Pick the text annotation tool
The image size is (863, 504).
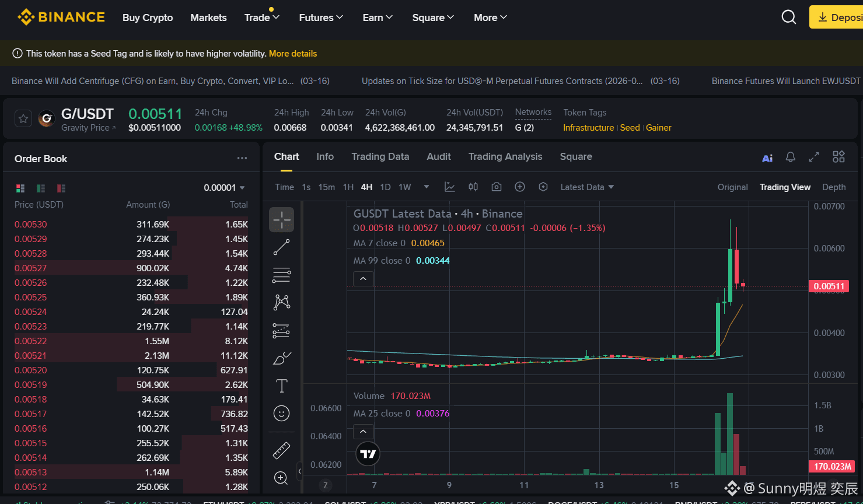[x=281, y=386]
